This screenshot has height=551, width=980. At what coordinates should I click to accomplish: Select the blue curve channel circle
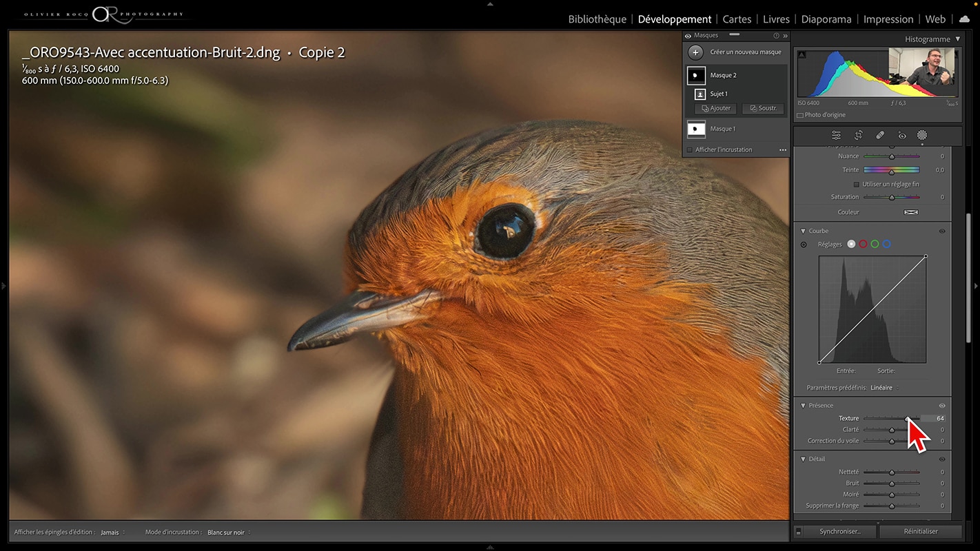click(887, 244)
